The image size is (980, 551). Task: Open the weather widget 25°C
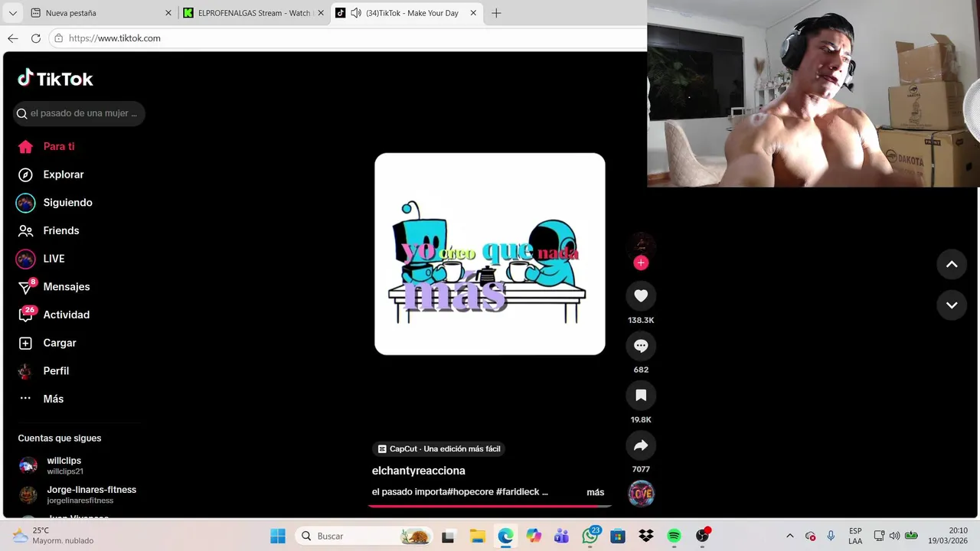click(x=52, y=536)
